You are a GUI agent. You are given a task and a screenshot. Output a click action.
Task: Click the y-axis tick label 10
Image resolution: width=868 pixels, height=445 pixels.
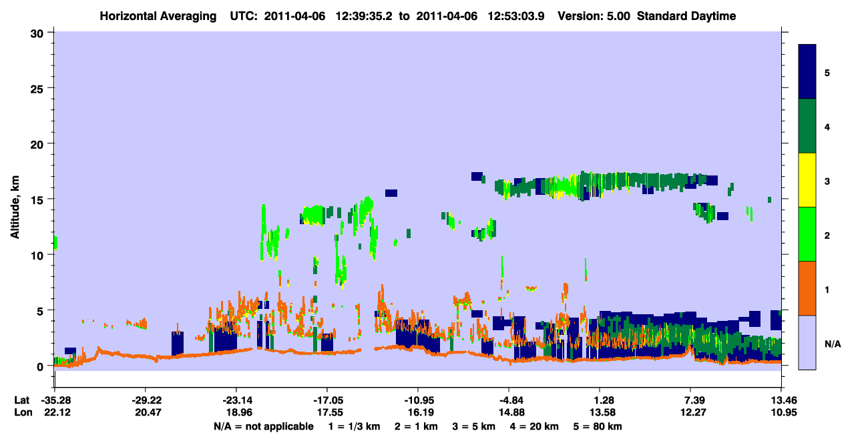click(39, 255)
